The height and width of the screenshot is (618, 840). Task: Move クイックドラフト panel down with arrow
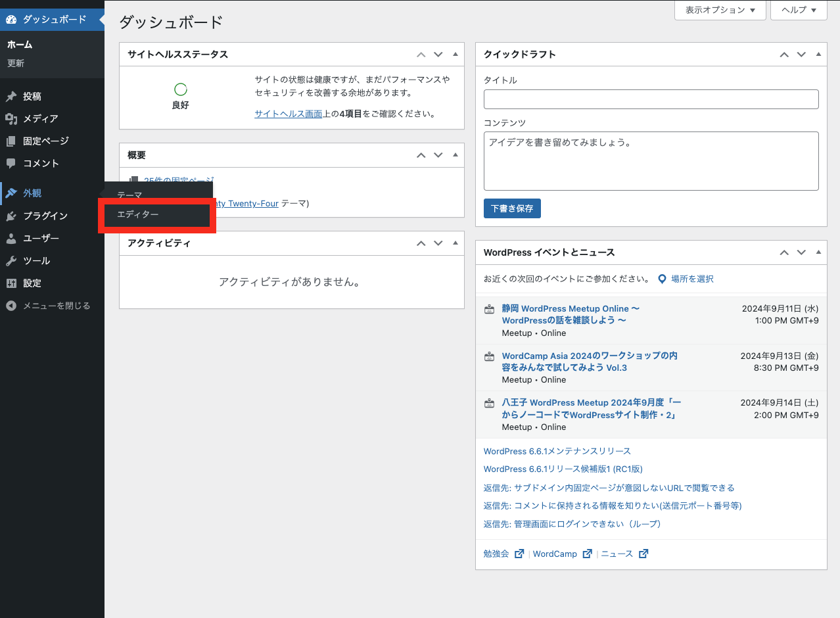(801, 55)
